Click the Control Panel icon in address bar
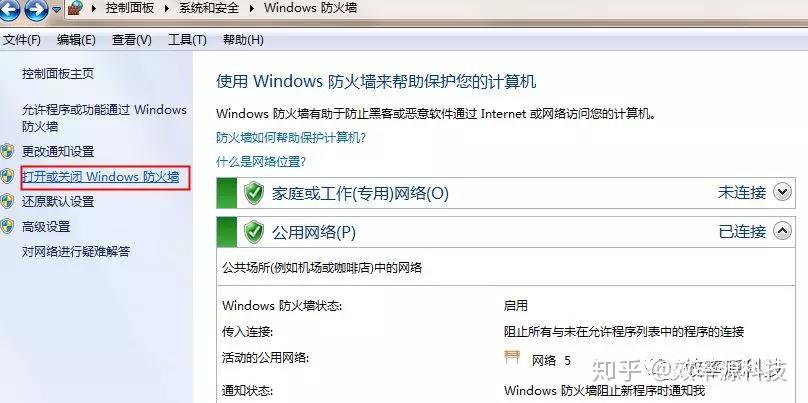This screenshot has width=808, height=403. click(x=76, y=8)
